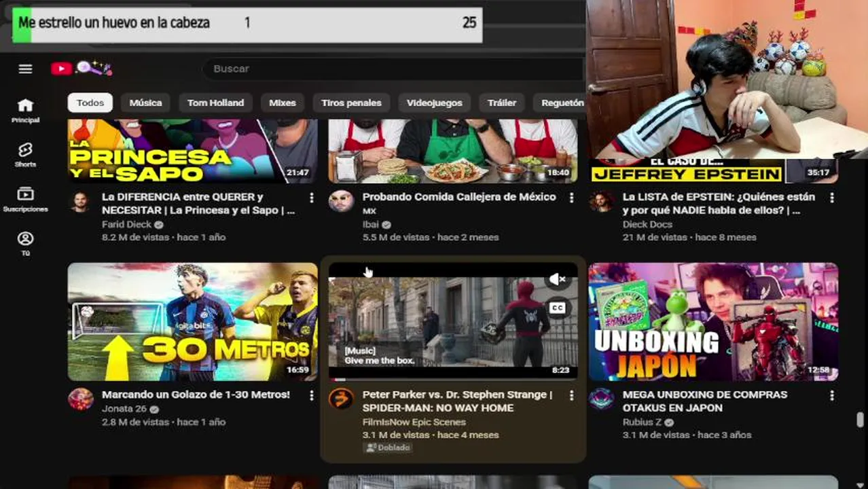Open Jonata 26 channel name
868x489 pixels.
124,409
